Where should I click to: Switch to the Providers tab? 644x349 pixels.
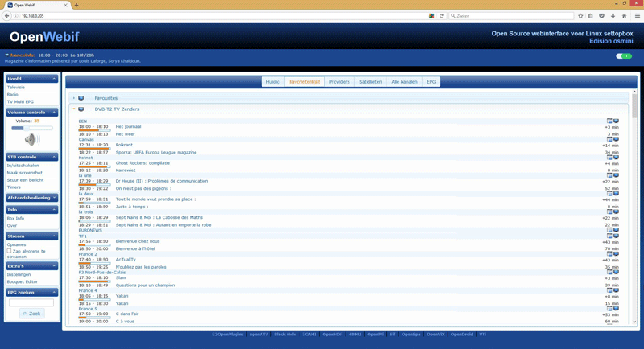[339, 81]
